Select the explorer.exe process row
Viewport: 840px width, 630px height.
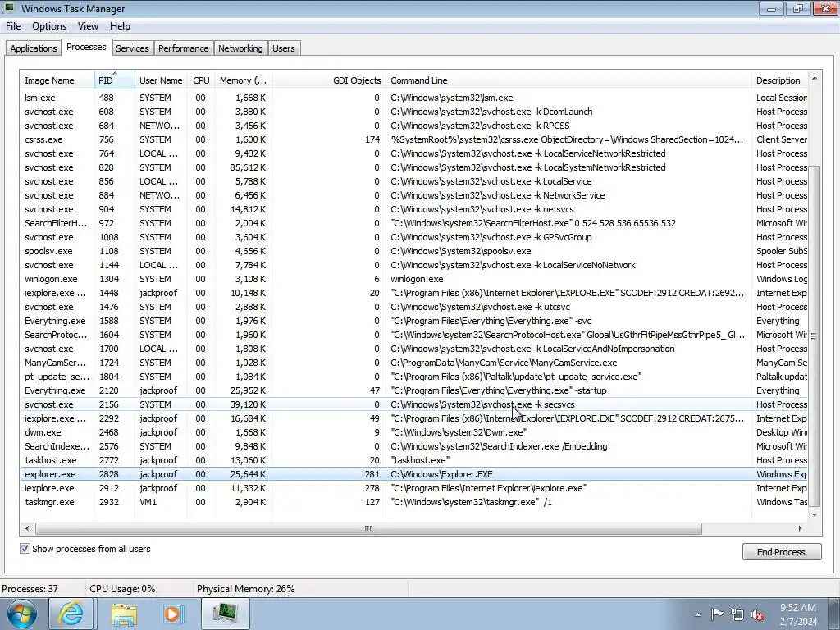click(x=413, y=473)
